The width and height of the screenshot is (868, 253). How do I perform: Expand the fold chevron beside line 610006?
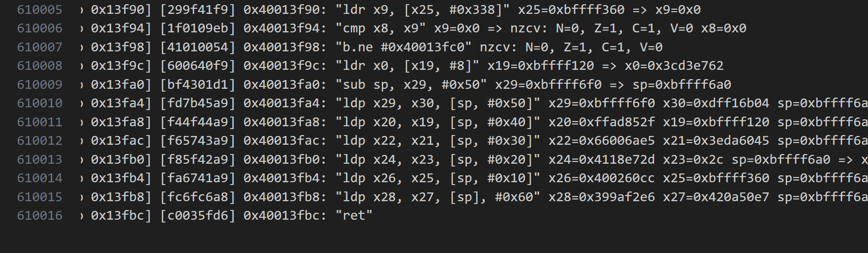pyautogui.click(x=81, y=29)
